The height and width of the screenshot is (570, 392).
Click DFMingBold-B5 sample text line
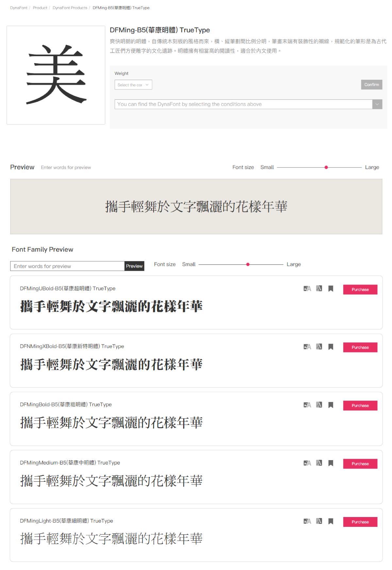click(111, 423)
